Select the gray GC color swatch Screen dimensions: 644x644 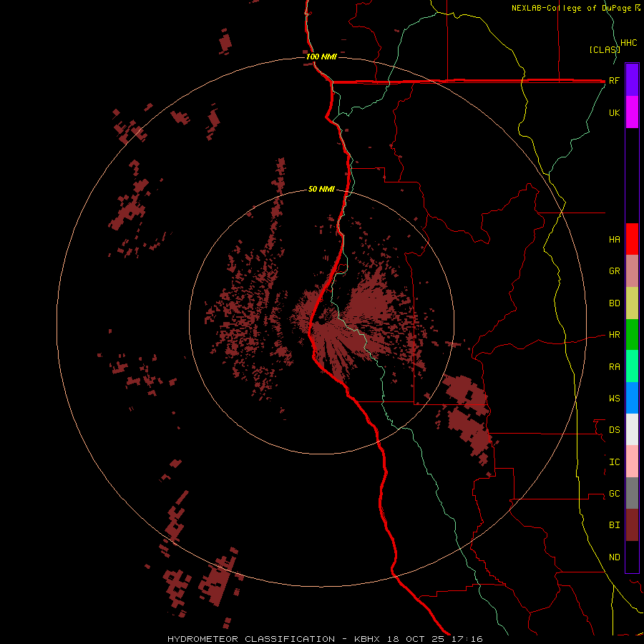click(x=632, y=493)
